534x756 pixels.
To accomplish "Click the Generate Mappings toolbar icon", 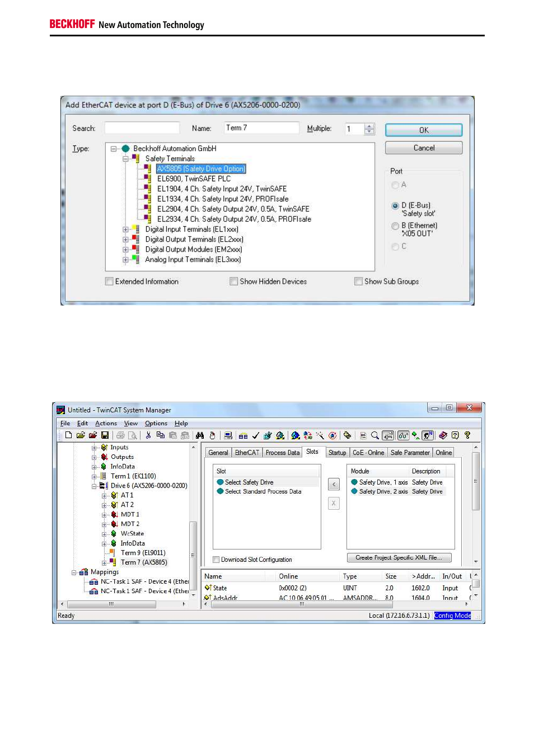I will tap(243, 435).
